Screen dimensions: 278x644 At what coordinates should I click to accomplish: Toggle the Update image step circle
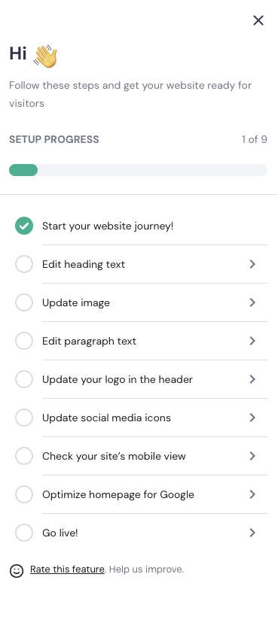click(24, 302)
